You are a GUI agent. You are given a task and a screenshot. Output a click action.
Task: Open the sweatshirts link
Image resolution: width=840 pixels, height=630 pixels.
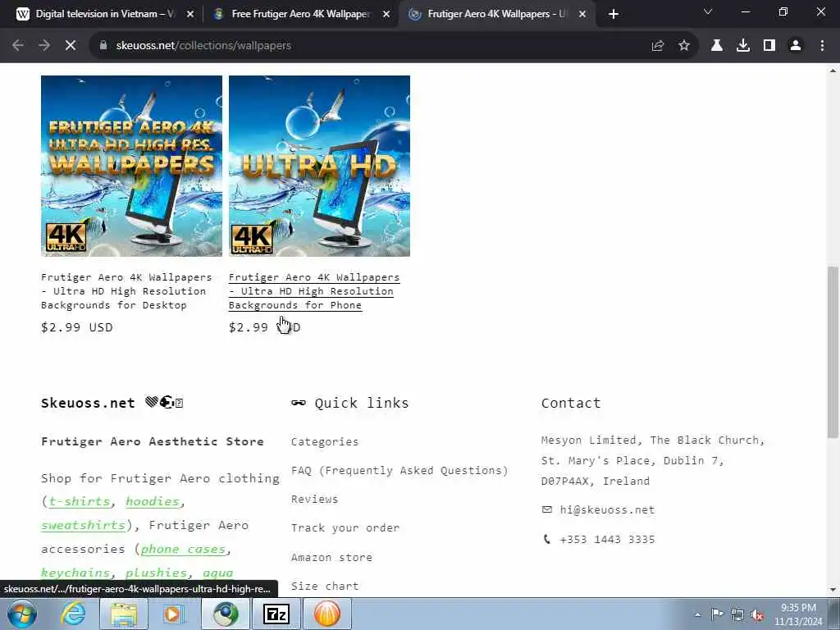(x=83, y=525)
